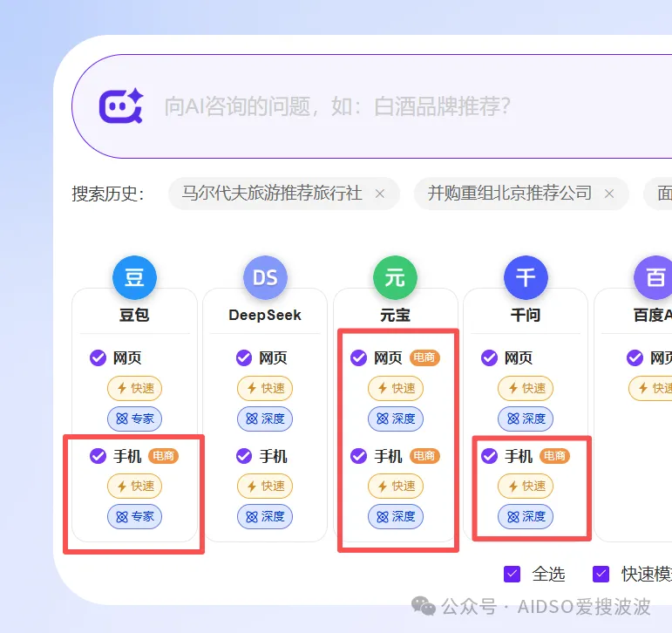Select 深度 mode for 元宝 网页
The width and height of the screenshot is (672, 633).
click(x=396, y=419)
